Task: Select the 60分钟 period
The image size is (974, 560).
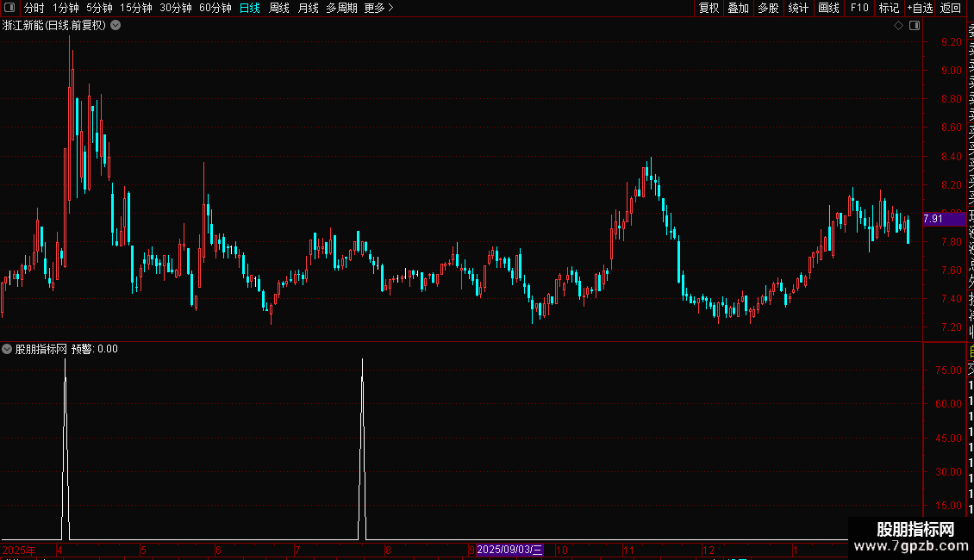Action: (x=215, y=8)
